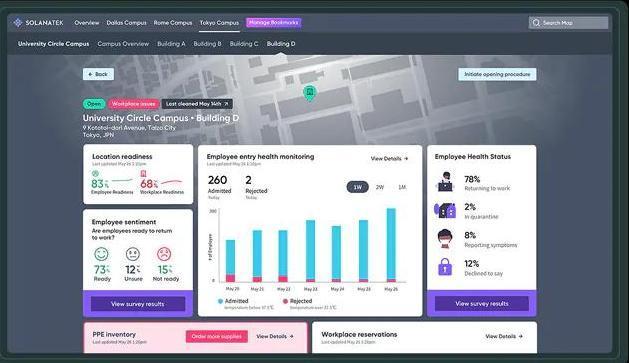629x363 pixels.
Task: Click the map location pin for Building D
Action: (309, 93)
